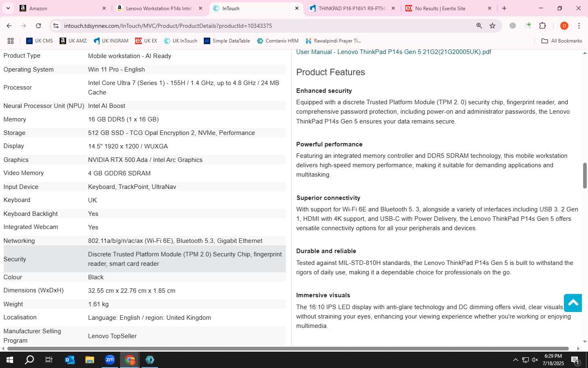Select the 'Enhanced security' heading

coord(324,91)
